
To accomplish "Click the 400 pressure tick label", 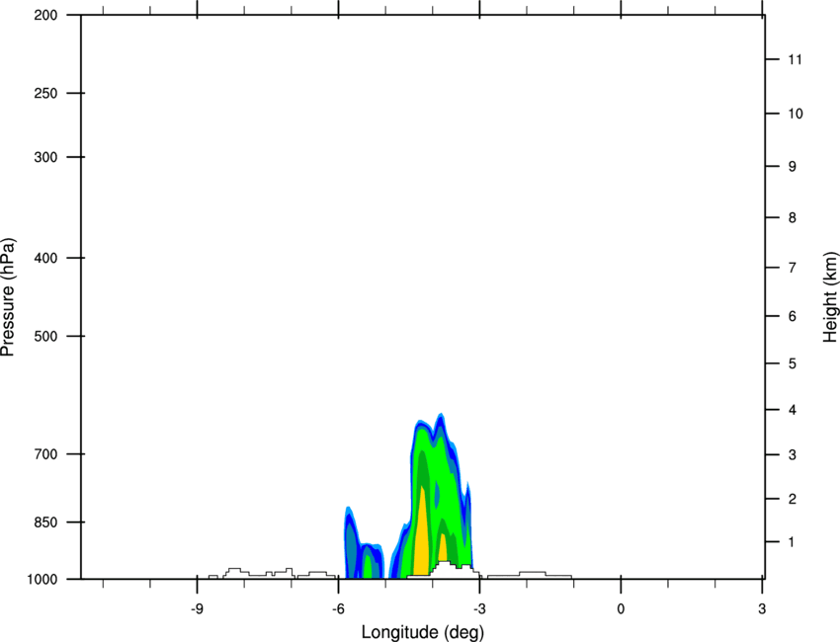I will [x=45, y=258].
